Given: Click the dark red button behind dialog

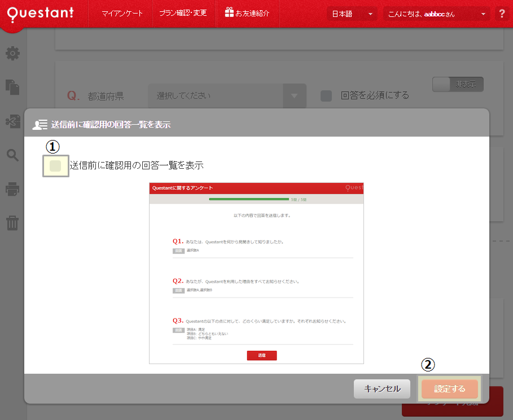Looking at the screenshot, I should tap(453, 410).
